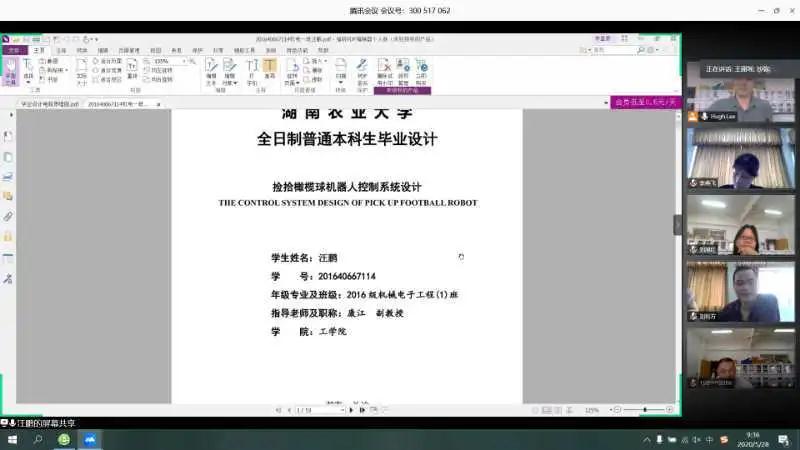Click the purple membership promotion banner
The width and height of the screenshot is (800, 450).
point(645,103)
